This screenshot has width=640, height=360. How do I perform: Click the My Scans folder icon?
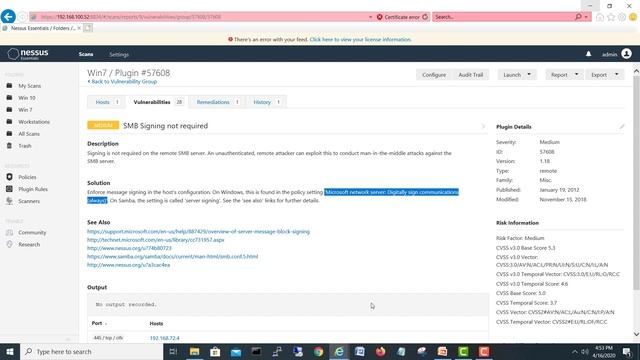[x=9, y=86]
